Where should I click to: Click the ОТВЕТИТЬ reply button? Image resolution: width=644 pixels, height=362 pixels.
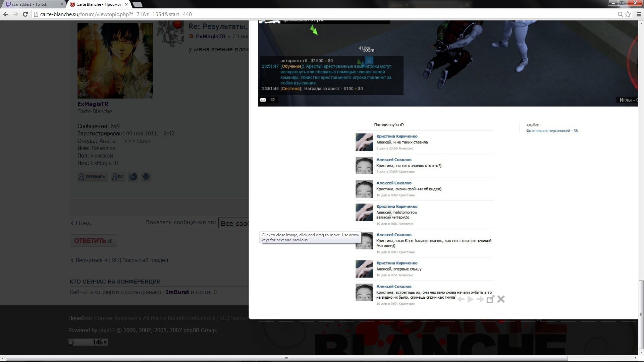click(x=93, y=241)
